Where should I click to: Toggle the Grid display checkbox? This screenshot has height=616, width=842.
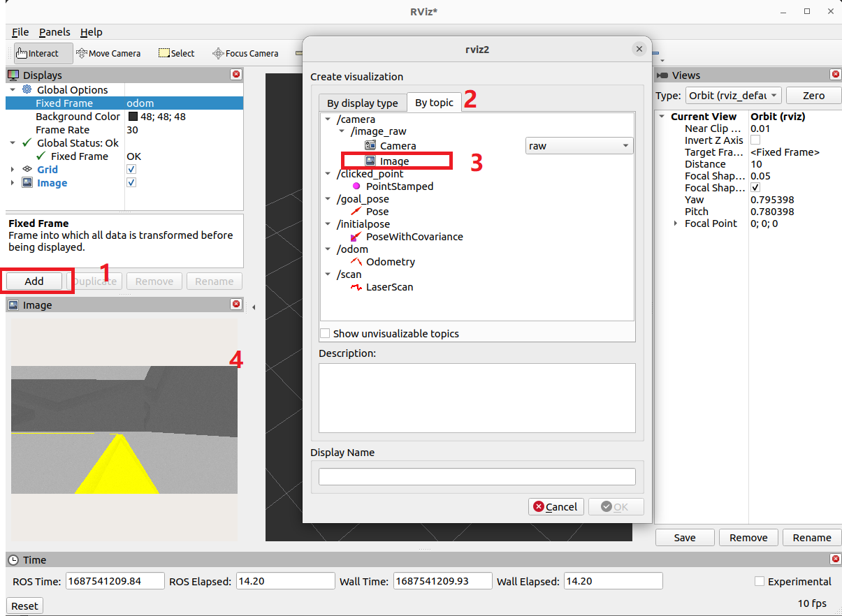131,170
